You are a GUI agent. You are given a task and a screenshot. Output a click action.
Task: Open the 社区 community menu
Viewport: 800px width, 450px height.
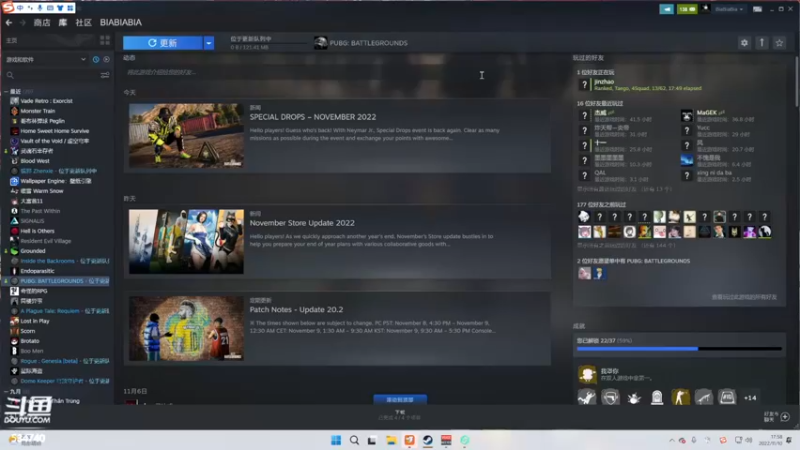click(83, 22)
